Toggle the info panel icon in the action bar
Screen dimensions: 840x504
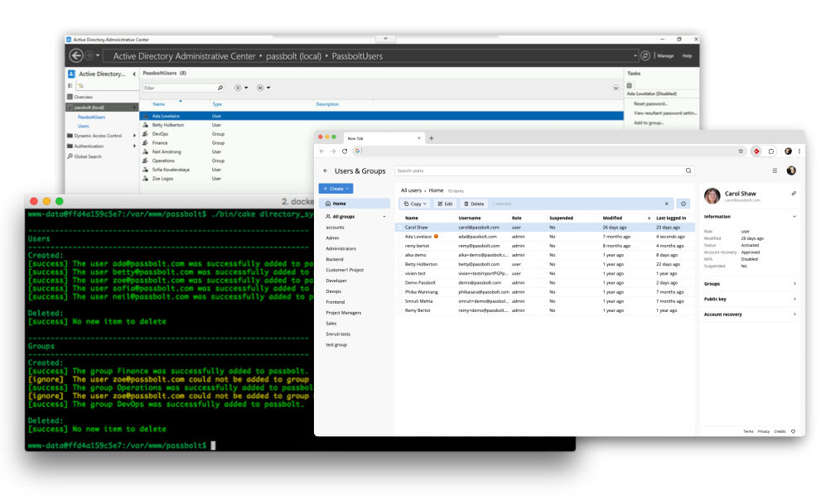coord(683,204)
